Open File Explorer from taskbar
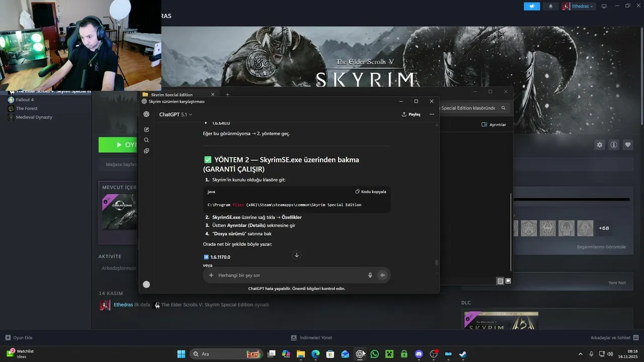Viewport: 644px width, 362px height. [x=301, y=354]
